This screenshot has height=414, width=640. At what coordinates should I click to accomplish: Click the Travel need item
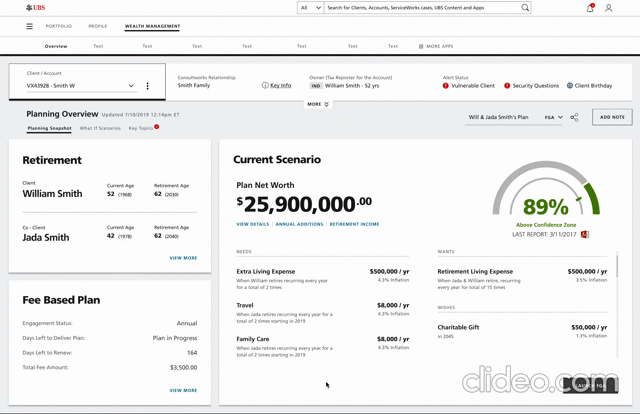click(322, 313)
